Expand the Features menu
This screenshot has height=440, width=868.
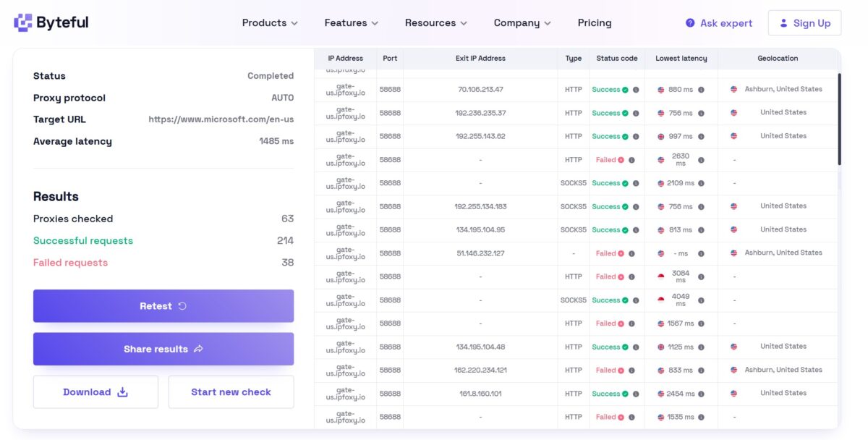[352, 23]
